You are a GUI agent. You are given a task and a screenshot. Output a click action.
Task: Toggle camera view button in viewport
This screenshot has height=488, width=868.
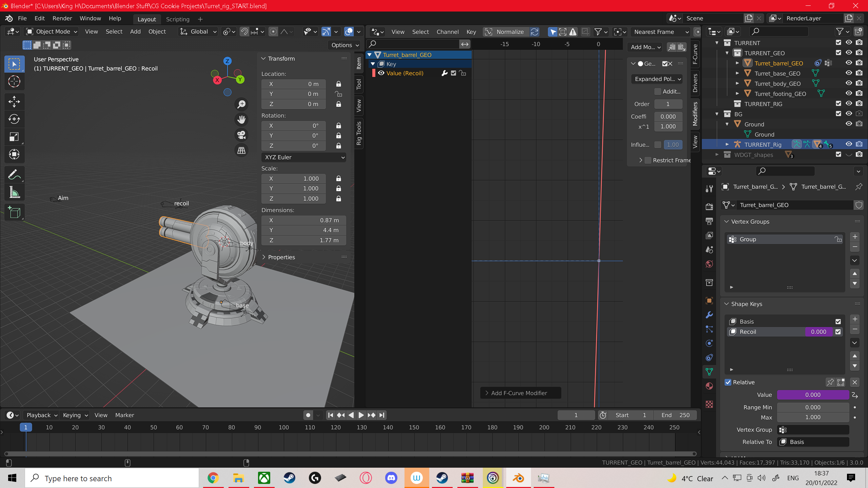(x=241, y=135)
